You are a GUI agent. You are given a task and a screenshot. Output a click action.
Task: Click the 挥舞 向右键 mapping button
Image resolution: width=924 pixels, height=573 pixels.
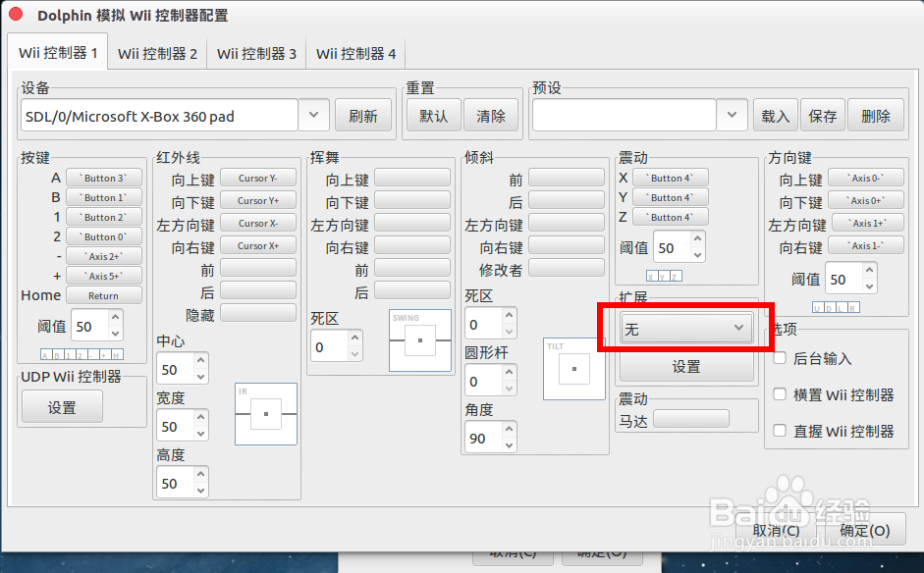[412, 245]
